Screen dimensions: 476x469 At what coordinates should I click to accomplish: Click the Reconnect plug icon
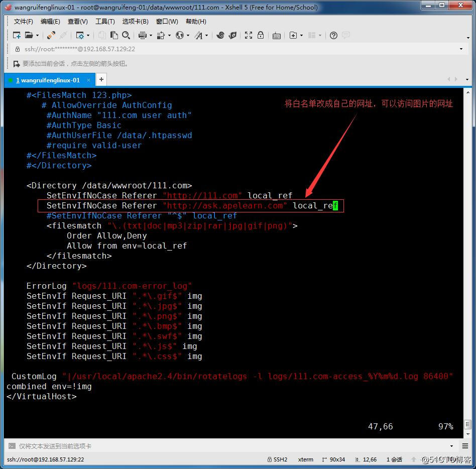click(51, 35)
